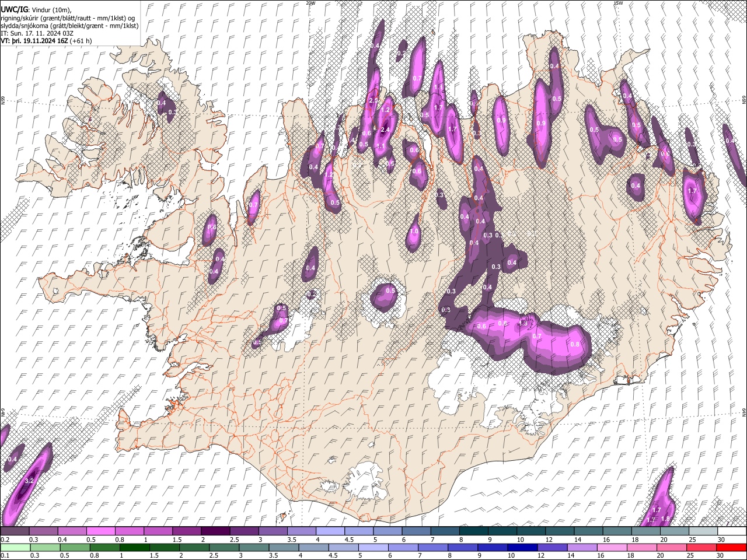Click the '30' label on the lower legend scale
The width and height of the screenshot is (747, 560).
coord(720,555)
